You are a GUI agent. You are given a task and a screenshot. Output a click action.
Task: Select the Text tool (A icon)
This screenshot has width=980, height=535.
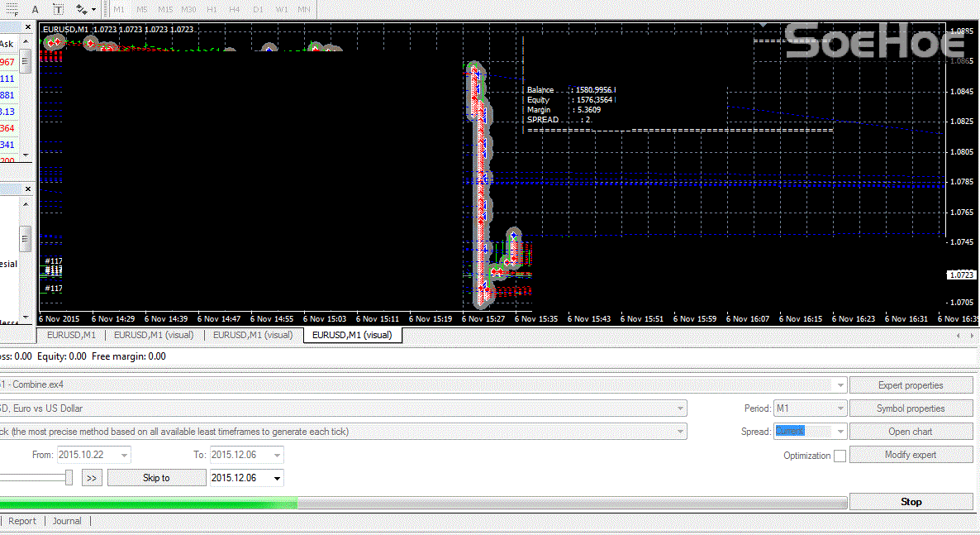[x=35, y=9]
